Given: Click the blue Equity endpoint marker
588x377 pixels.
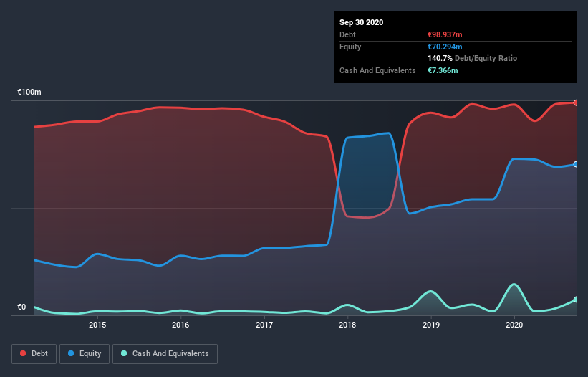Looking at the screenshot, I should (576, 164).
